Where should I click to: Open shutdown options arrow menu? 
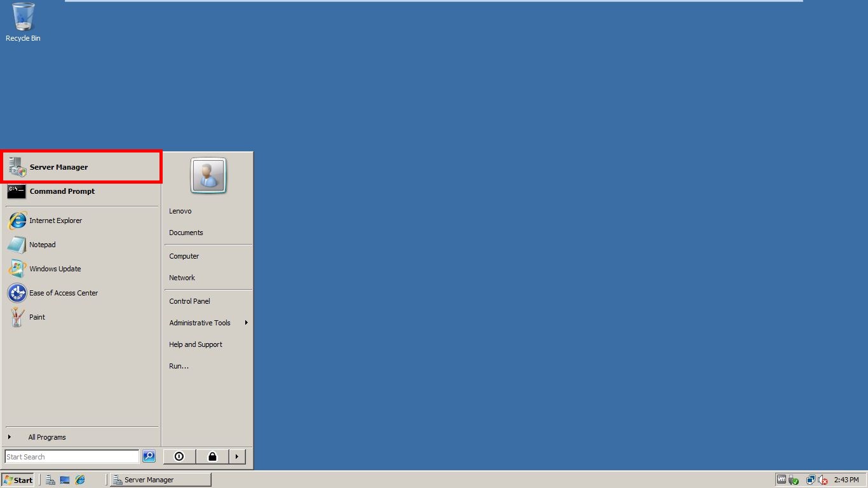[x=237, y=456]
